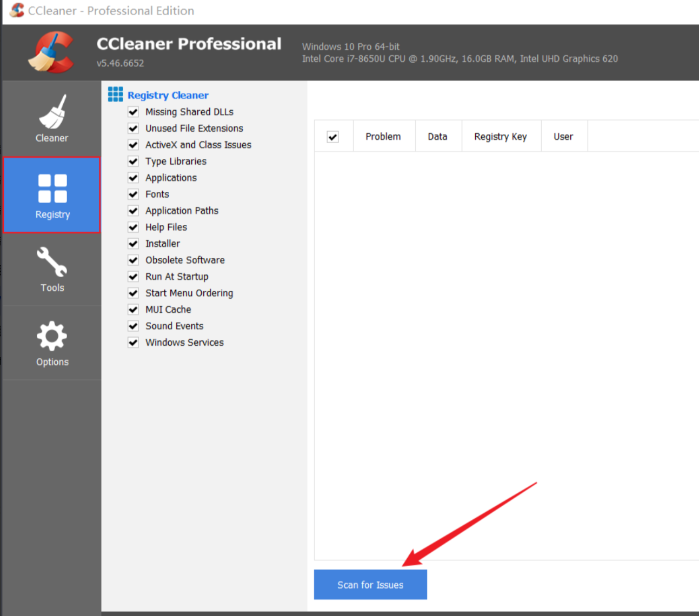This screenshot has width=699, height=616.
Task: Disable the Applications checkbox
Action: click(133, 178)
